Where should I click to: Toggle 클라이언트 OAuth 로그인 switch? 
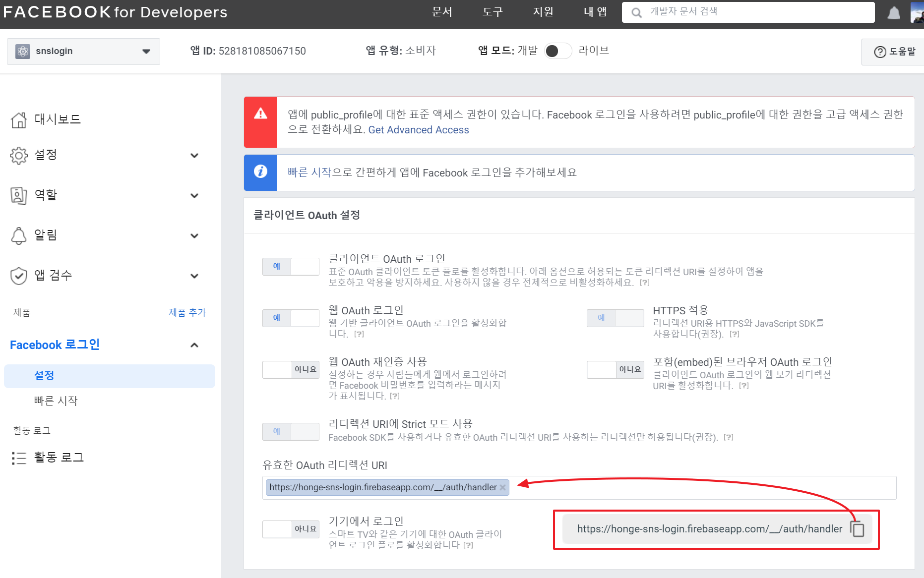(291, 267)
